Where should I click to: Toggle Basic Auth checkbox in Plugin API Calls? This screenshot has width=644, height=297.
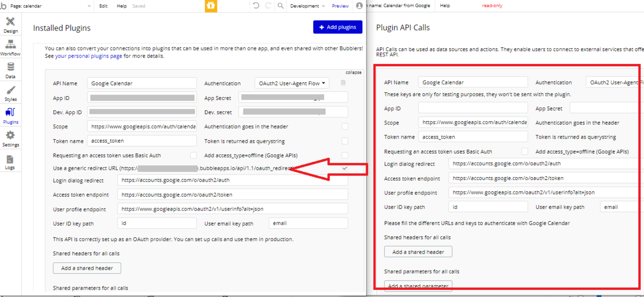click(x=525, y=151)
